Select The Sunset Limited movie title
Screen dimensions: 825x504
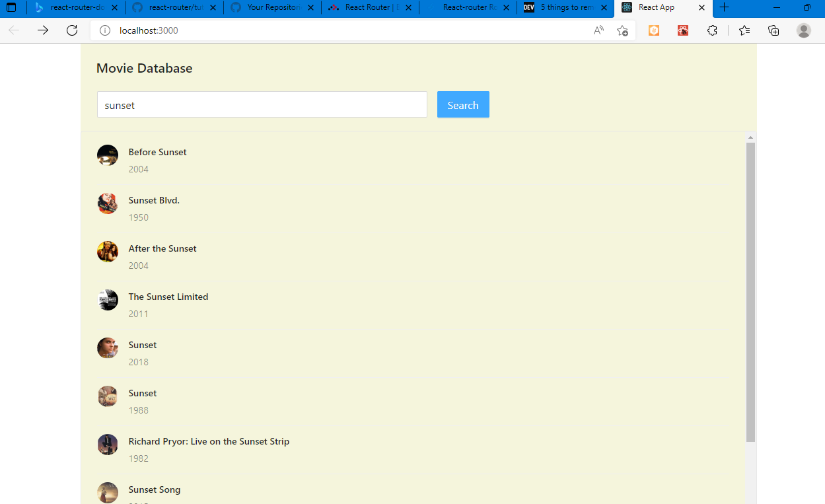[x=168, y=297]
